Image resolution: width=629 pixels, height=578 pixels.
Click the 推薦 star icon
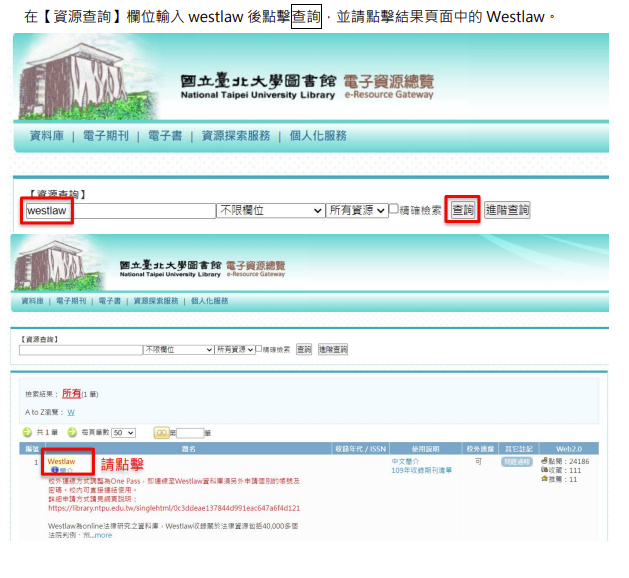[x=544, y=479]
